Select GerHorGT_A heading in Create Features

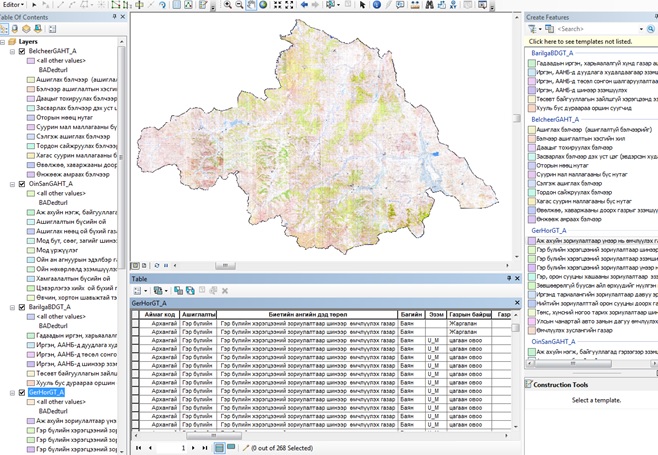click(548, 230)
